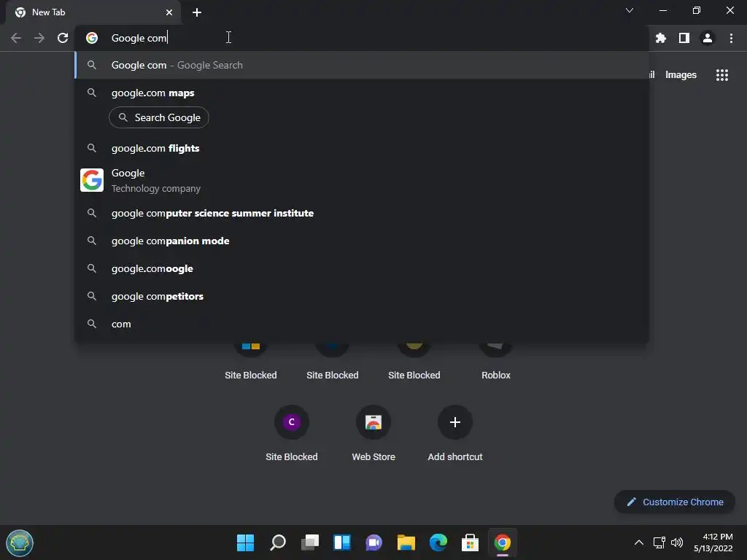Choose the 'google.com flights' suggestion
This screenshot has height=560, width=747.
(362, 149)
